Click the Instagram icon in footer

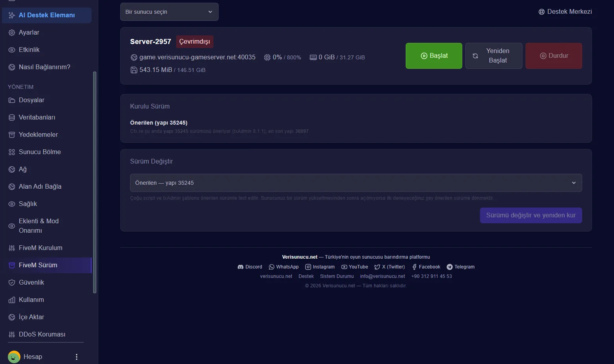click(x=308, y=267)
